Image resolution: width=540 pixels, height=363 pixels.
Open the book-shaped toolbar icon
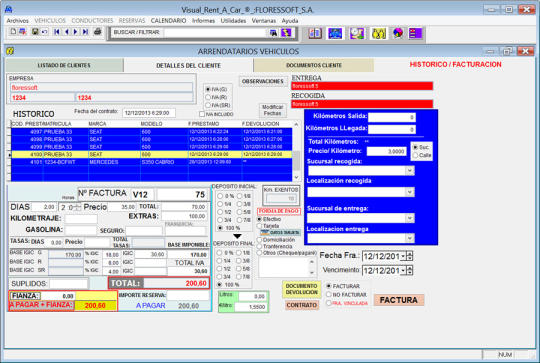315,33
